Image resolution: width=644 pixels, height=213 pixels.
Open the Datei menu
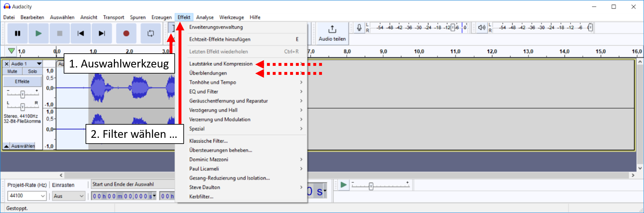tap(9, 17)
